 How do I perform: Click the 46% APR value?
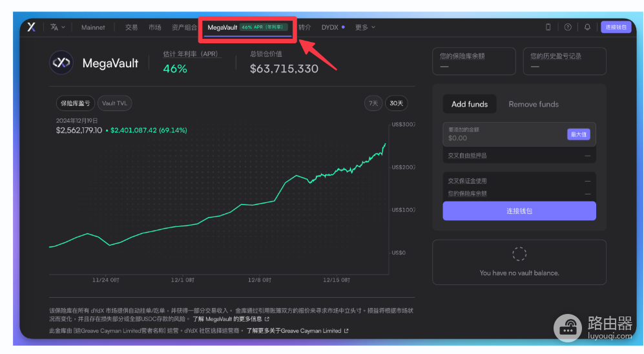[175, 68]
